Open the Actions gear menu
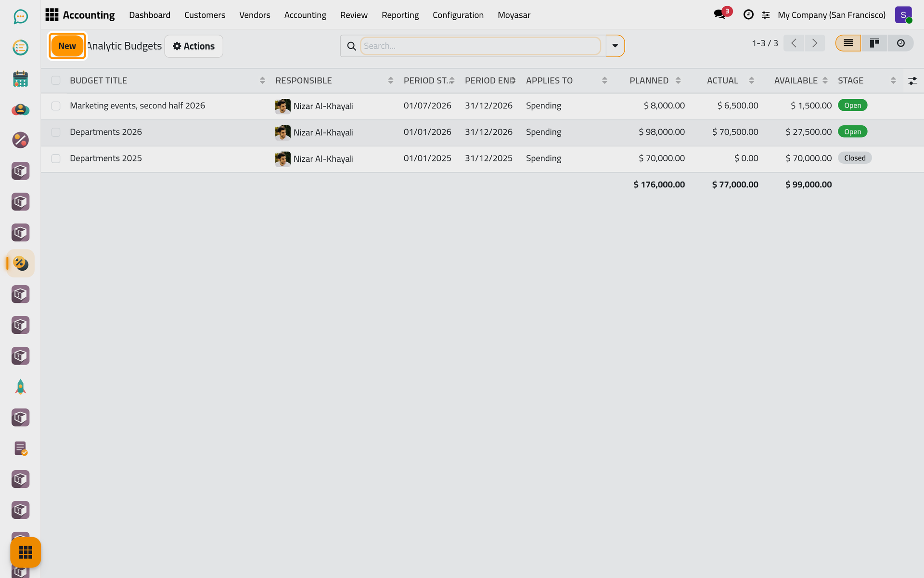Screen dimensions: 924x578 click(x=193, y=46)
